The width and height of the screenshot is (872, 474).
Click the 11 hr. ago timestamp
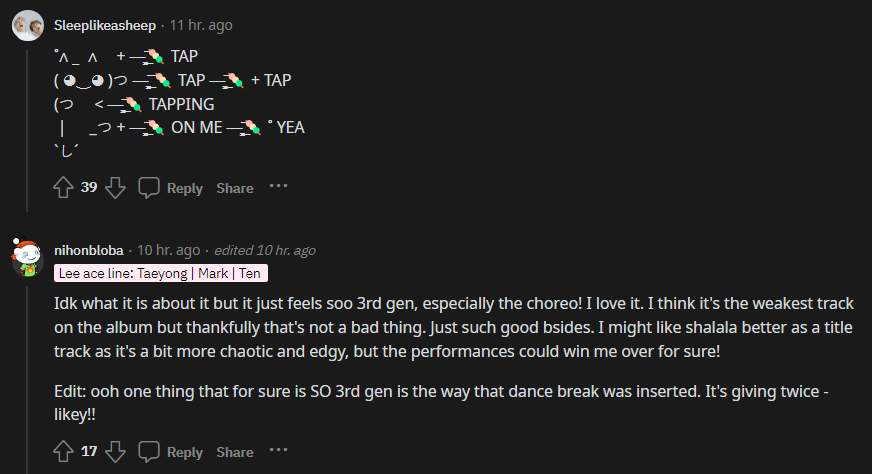click(x=200, y=25)
